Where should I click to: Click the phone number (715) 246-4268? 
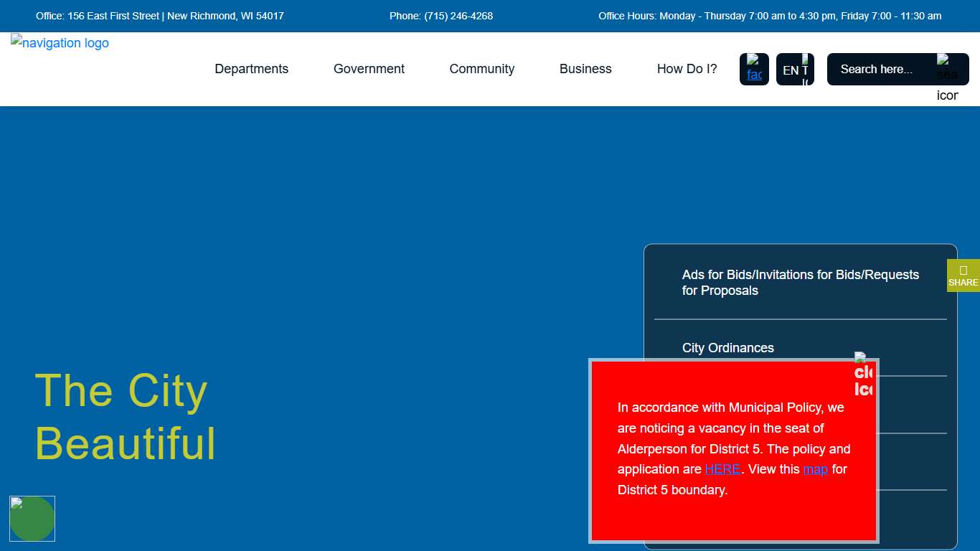pyautogui.click(x=441, y=16)
